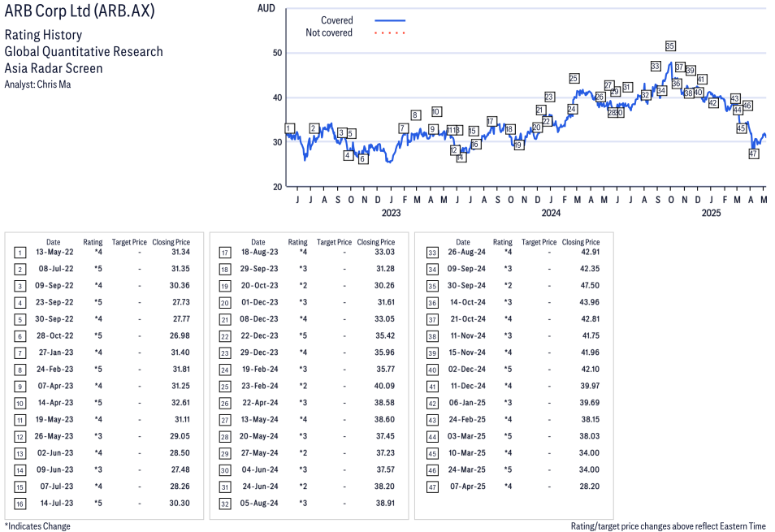Click the *Indicates Change footnote
This screenshot has width=775, height=532.
pos(37,526)
